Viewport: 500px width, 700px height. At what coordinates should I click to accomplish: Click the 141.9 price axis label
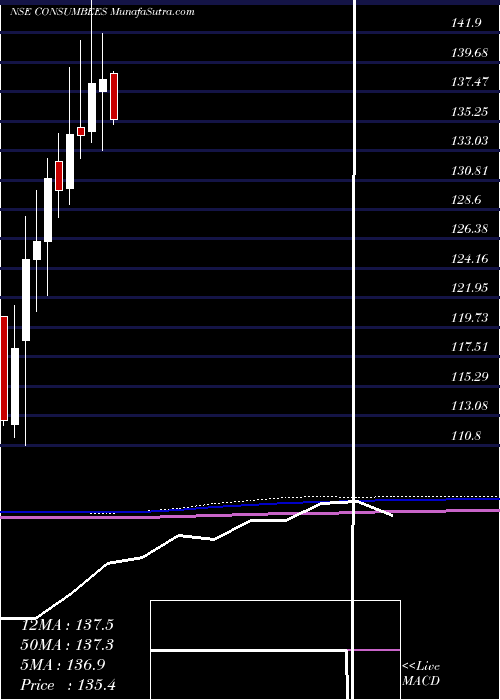(466, 23)
